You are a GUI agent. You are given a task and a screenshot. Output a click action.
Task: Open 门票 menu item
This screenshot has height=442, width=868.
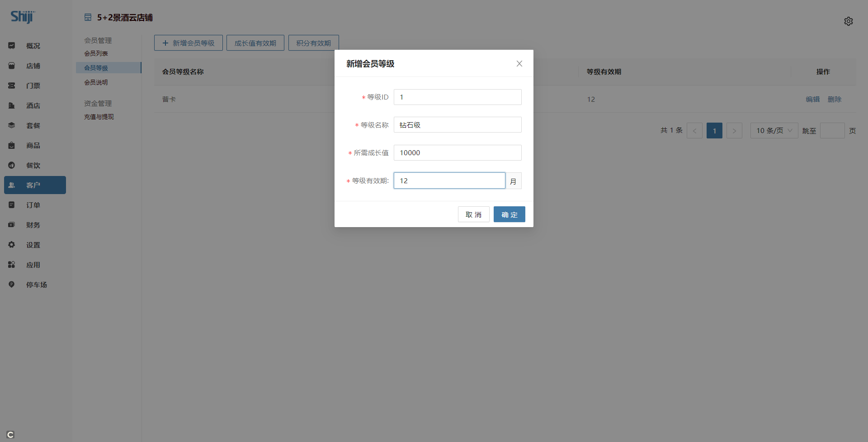(35, 86)
